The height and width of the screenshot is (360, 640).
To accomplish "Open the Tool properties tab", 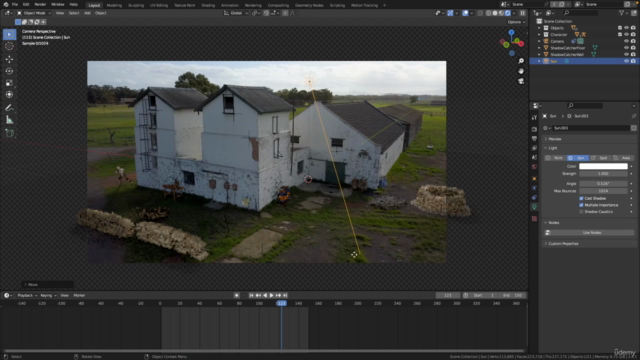I will click(534, 117).
